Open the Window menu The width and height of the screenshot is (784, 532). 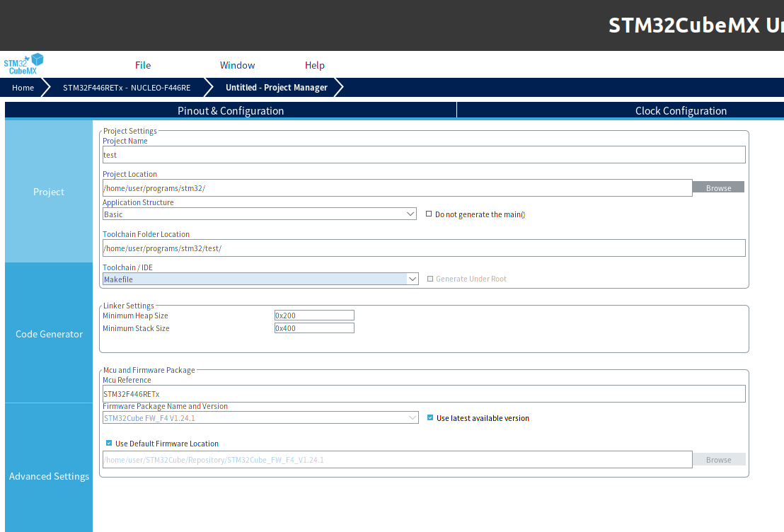pyautogui.click(x=238, y=65)
